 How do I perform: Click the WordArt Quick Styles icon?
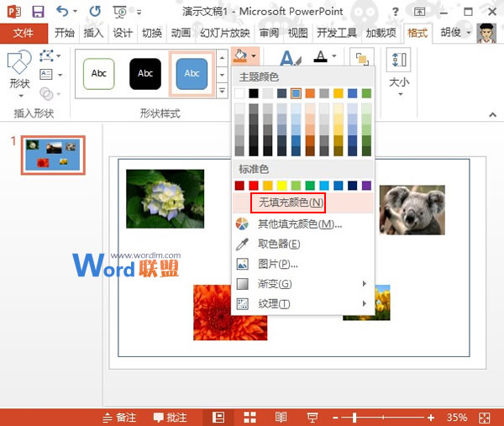click(x=291, y=58)
